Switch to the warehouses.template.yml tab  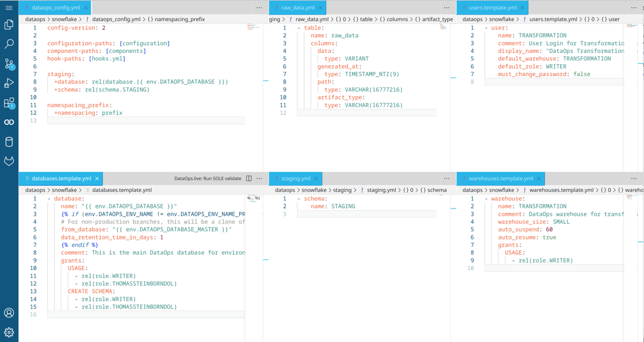[501, 178]
